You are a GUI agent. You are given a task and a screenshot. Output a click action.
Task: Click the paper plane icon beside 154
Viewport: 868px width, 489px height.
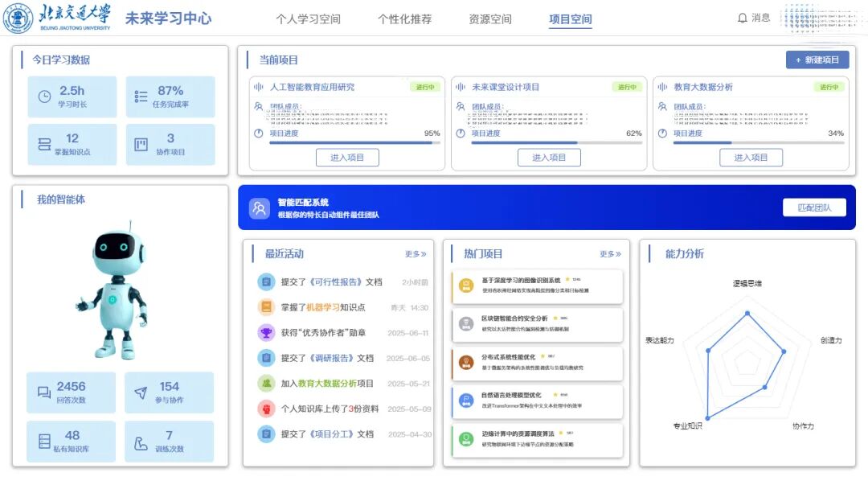coord(141,392)
